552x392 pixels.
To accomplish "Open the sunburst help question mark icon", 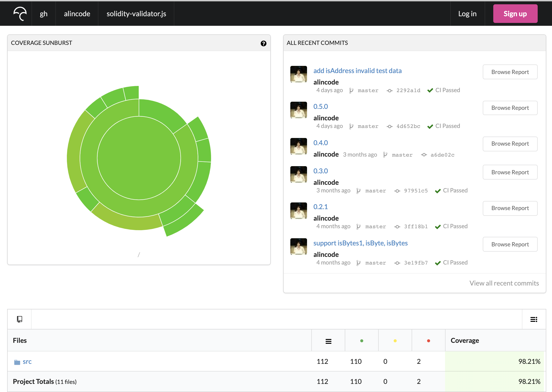I will [263, 43].
